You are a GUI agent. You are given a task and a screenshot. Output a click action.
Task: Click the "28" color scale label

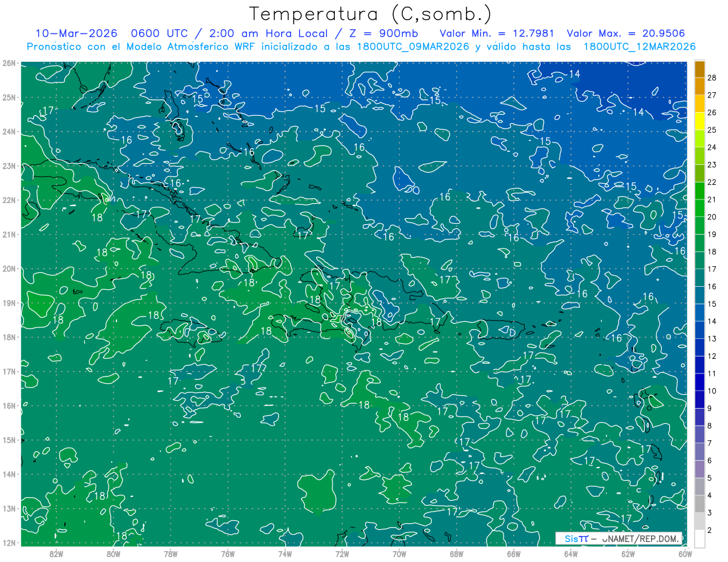pyautogui.click(x=712, y=78)
